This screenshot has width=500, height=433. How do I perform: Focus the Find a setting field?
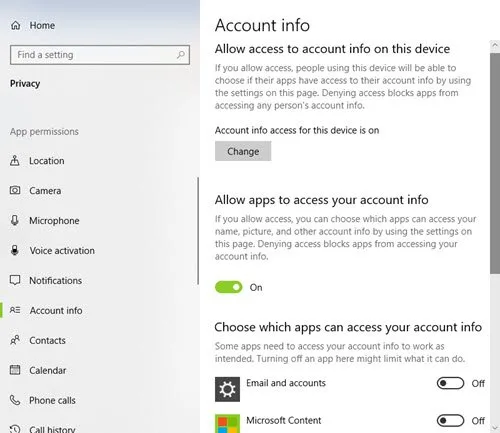(x=100, y=55)
